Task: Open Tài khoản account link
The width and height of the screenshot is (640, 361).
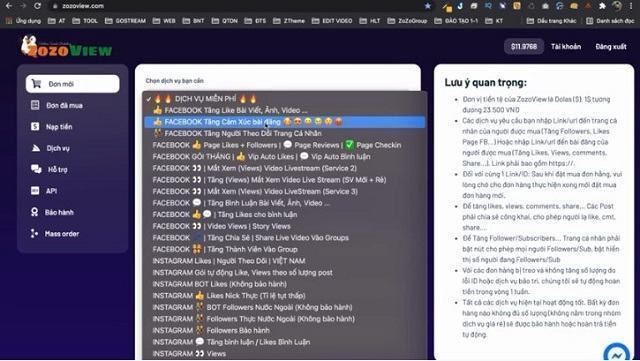Action: point(566,47)
